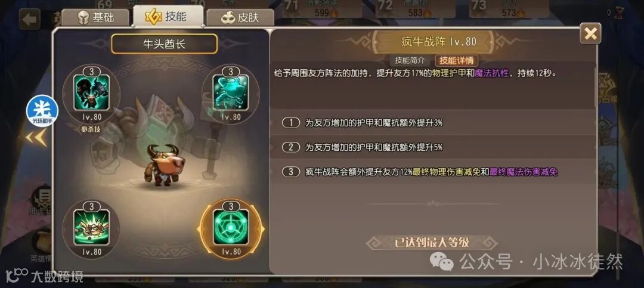Click the right arrow beside selected skill
Image resolution: width=644 pixels, height=288 pixels.
[262, 229]
